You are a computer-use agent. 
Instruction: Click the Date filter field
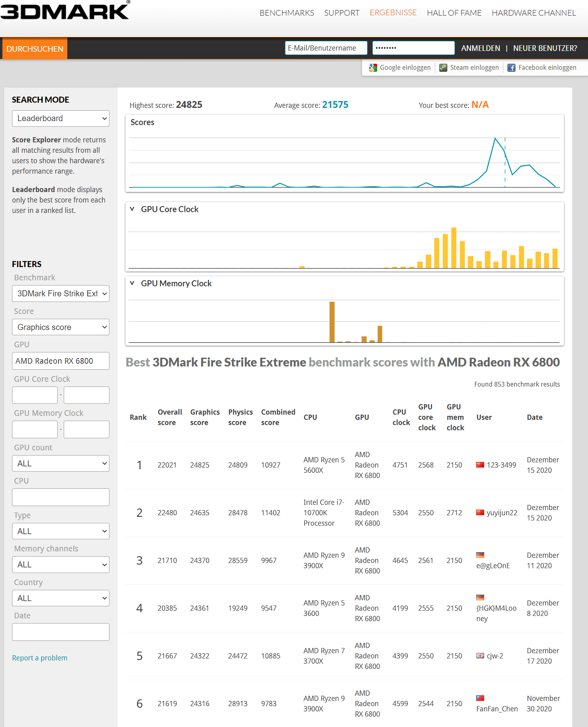(61, 632)
